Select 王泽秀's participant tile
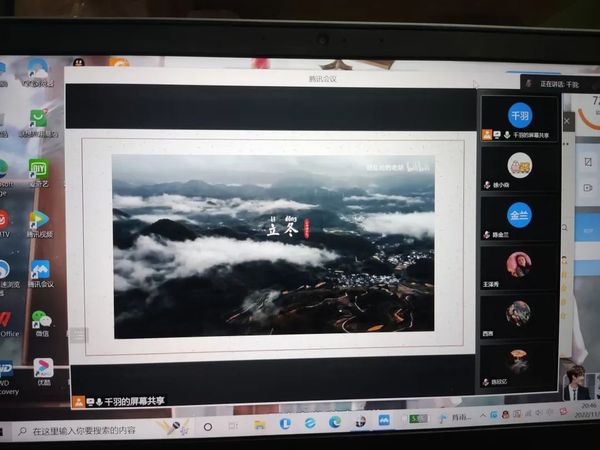The height and width of the screenshot is (450, 600). click(x=518, y=266)
